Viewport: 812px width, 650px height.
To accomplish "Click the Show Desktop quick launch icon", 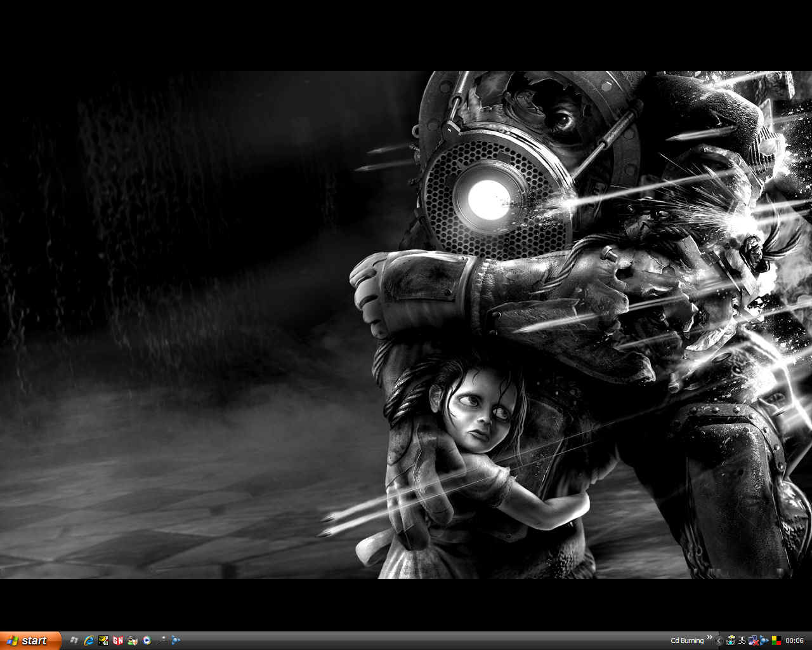I will (74, 640).
